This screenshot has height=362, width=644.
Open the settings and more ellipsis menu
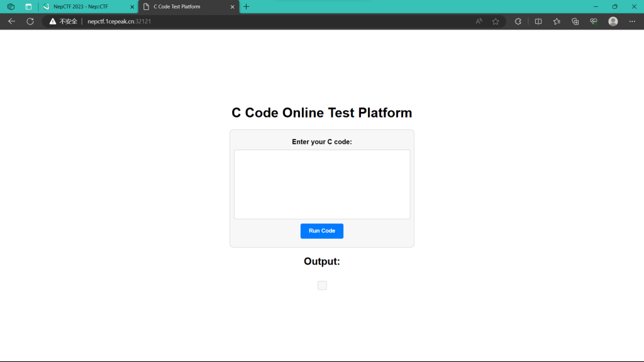[632, 21]
